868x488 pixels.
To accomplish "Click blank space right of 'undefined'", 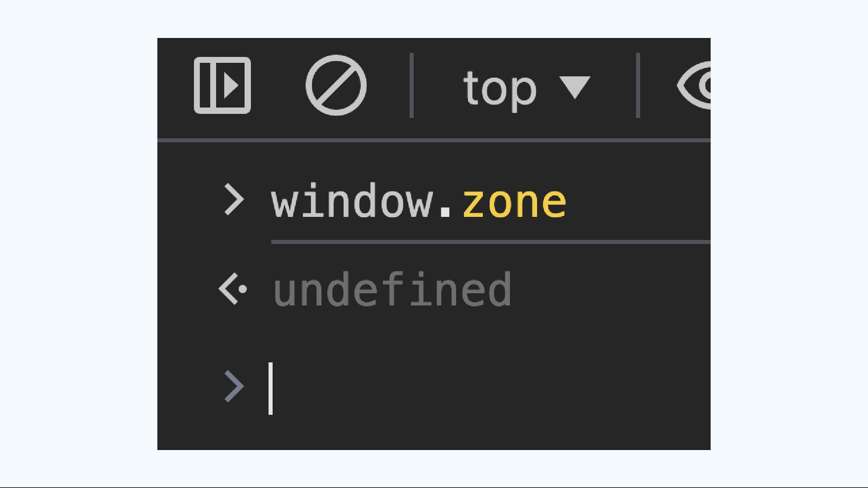I will tap(610, 289).
